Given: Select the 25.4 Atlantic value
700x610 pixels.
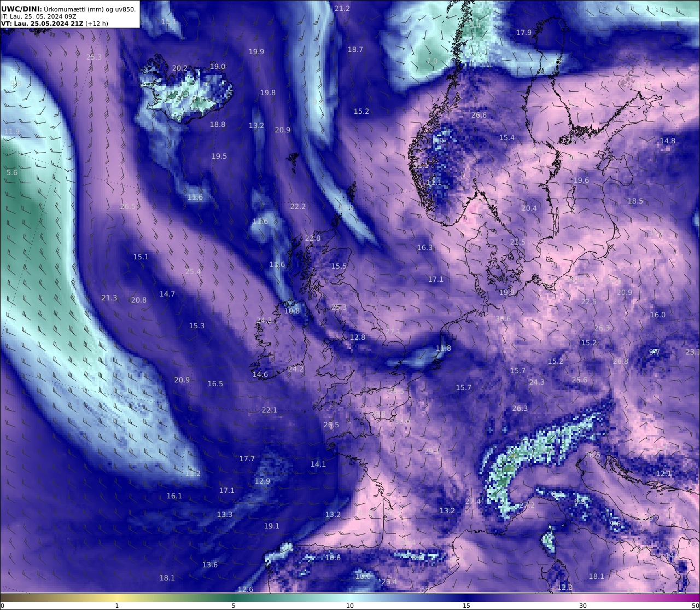Looking at the screenshot, I should coord(193,271).
